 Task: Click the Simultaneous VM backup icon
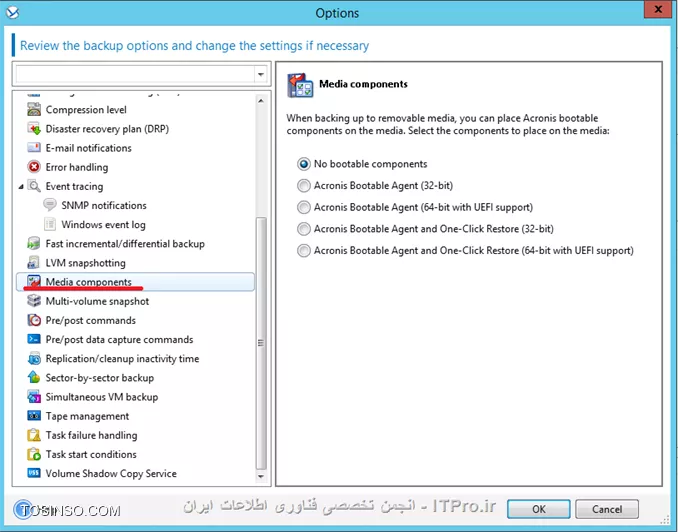click(x=34, y=397)
